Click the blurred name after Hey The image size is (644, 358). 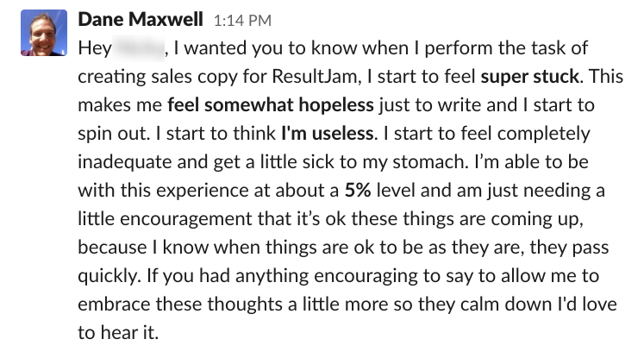139,48
